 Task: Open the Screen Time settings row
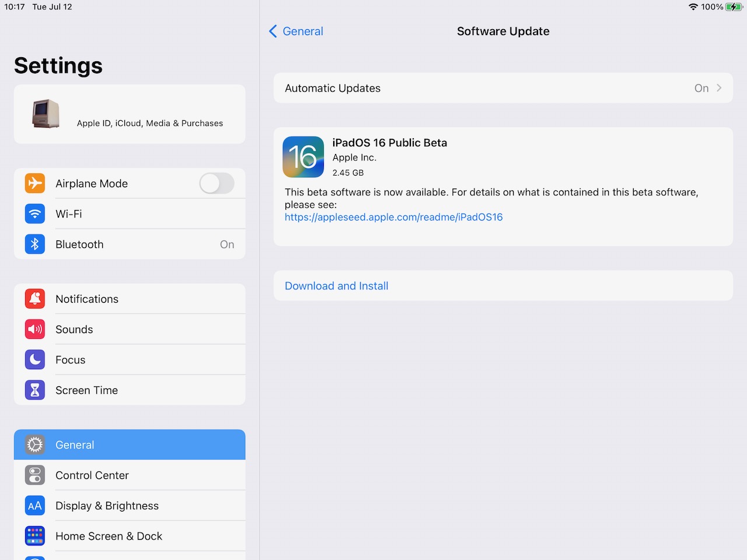130,390
